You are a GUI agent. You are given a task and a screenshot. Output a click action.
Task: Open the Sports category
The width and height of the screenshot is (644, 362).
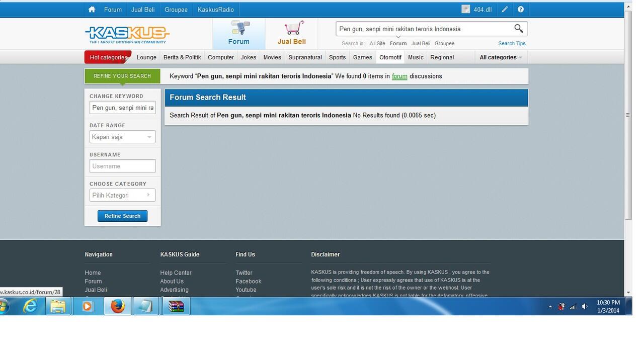[337, 57]
